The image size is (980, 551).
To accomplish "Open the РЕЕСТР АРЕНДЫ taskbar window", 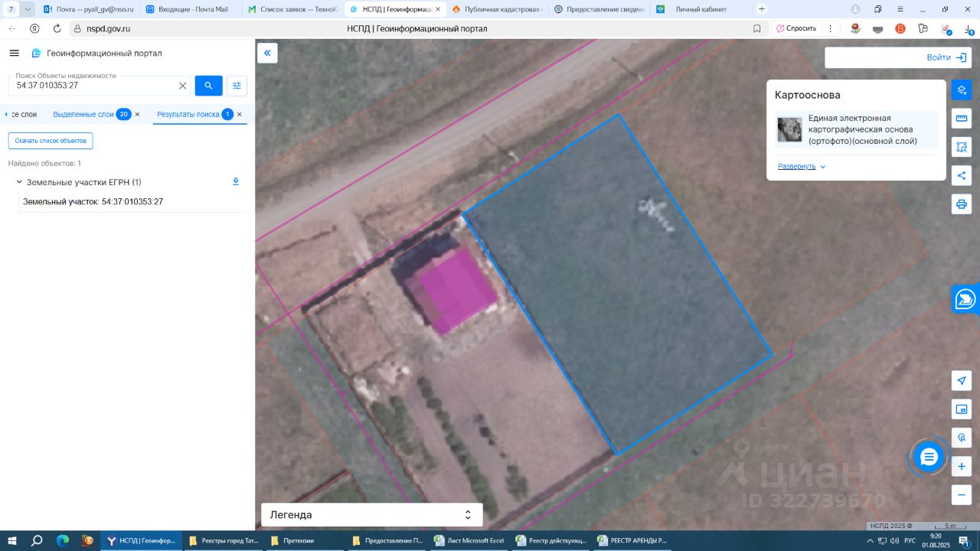I will [635, 540].
